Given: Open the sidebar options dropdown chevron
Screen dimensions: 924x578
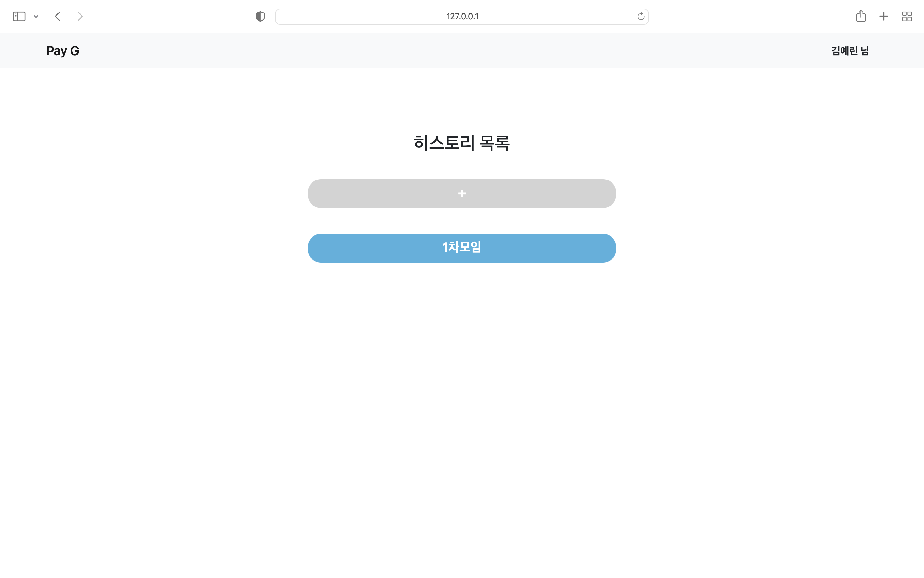Looking at the screenshot, I should click(36, 16).
